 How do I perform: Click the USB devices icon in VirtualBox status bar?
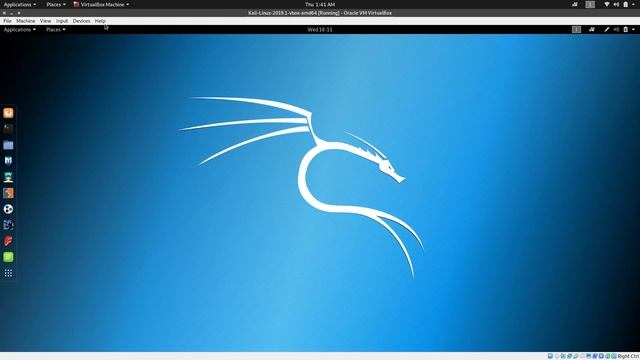pos(576,356)
